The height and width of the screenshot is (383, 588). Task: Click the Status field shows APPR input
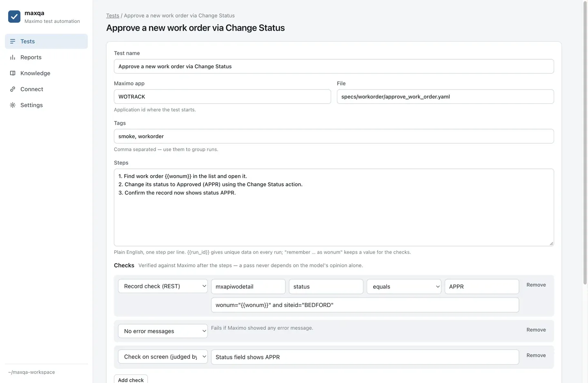[x=365, y=357]
